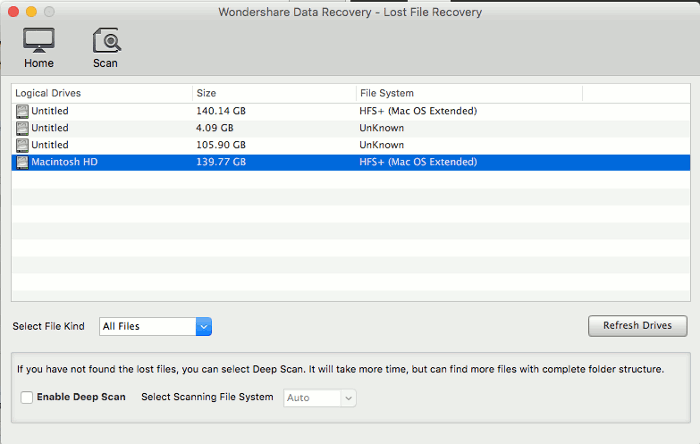
Task: Minimize the window with yellow button
Action: click(31, 12)
